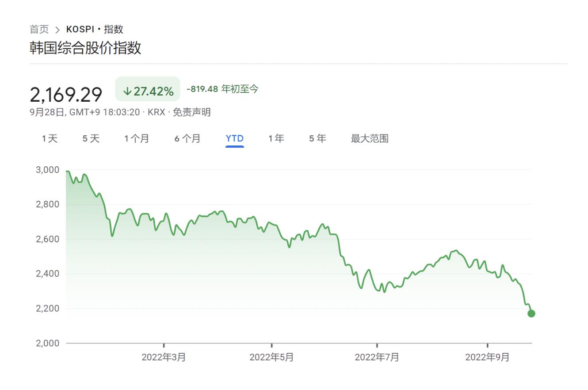Switch to the 6 个月 range tab
The width and height of the screenshot is (588, 390).
pos(187,139)
